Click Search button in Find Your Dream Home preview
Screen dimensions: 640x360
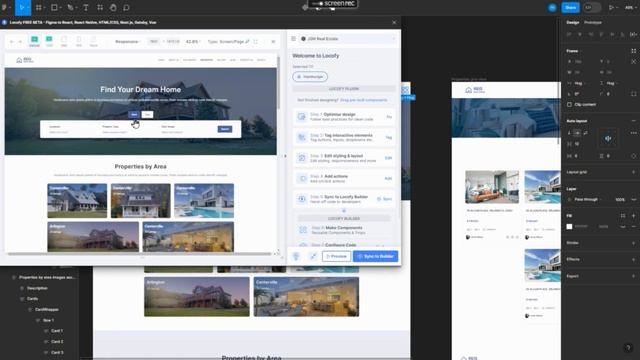224,129
